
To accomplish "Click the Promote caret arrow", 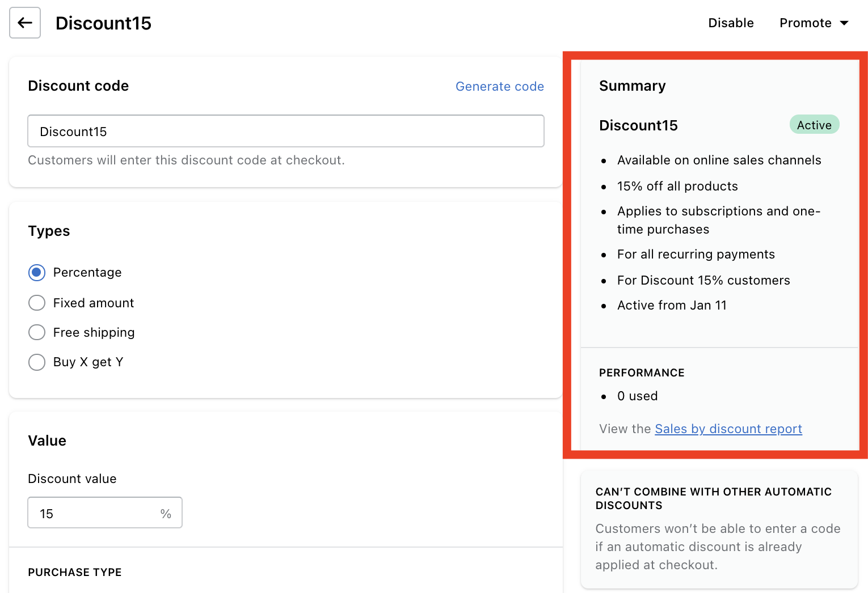I will pyautogui.click(x=844, y=23).
